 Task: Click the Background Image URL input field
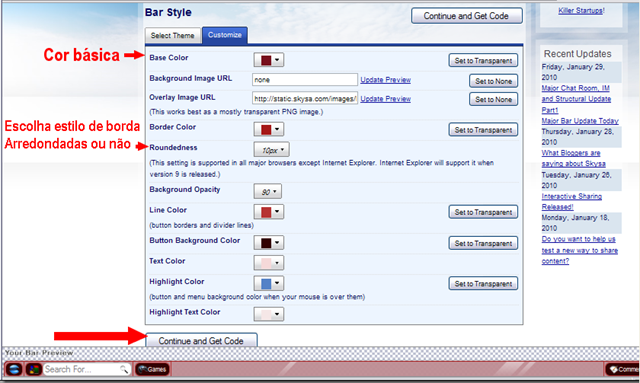(305, 80)
